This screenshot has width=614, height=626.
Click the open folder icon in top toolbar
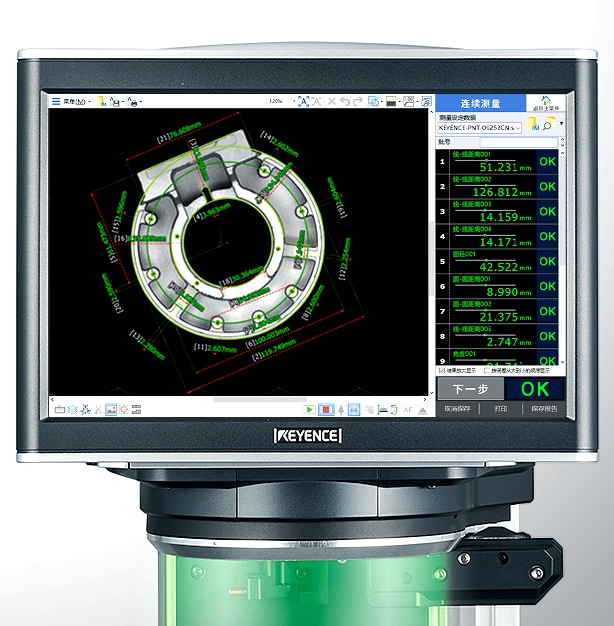click(101, 102)
